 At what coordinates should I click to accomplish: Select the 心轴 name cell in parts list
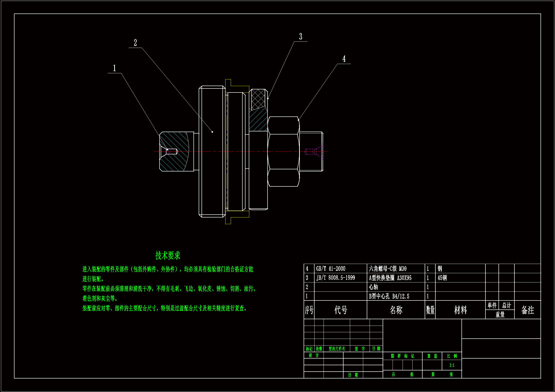click(x=373, y=287)
